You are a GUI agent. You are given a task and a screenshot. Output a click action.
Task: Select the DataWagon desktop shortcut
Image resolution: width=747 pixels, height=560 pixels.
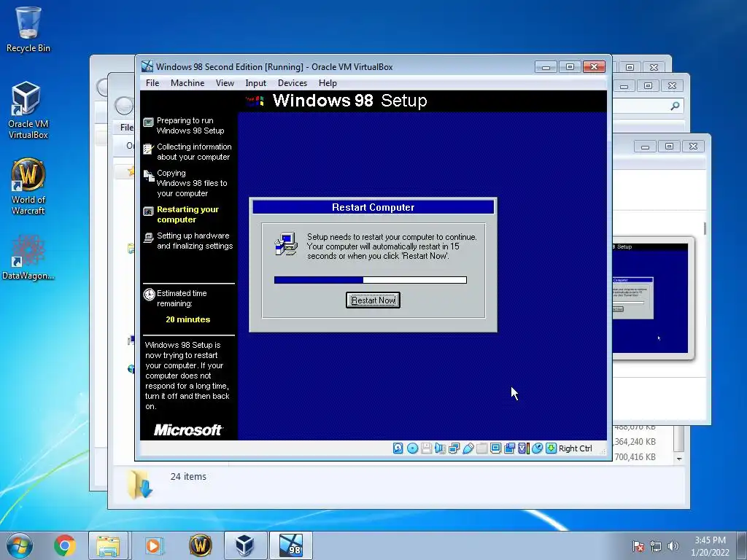click(28, 257)
